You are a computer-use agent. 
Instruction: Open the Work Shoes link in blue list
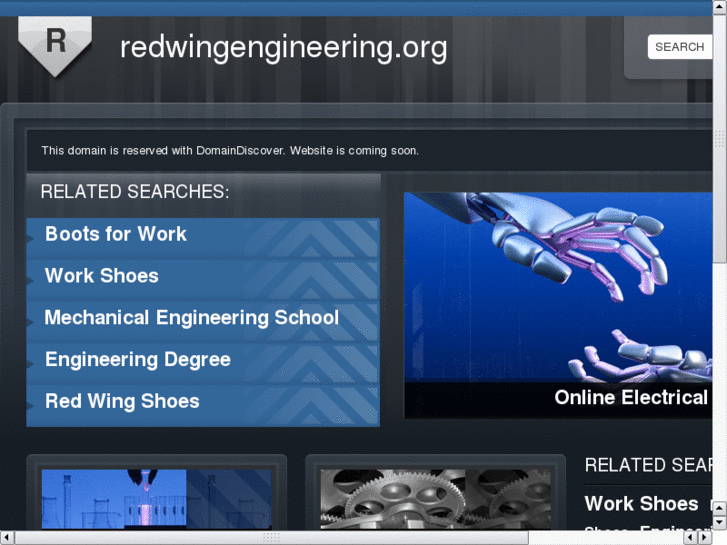[x=102, y=276]
